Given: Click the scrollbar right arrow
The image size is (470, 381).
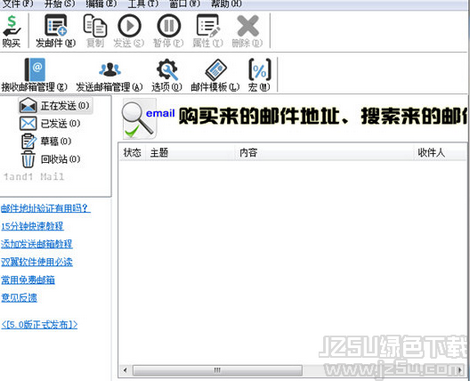Looking at the screenshot, I should (460, 370).
